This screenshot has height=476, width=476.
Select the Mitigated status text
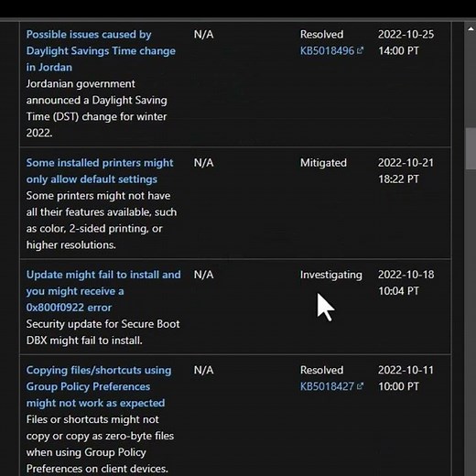[323, 163]
